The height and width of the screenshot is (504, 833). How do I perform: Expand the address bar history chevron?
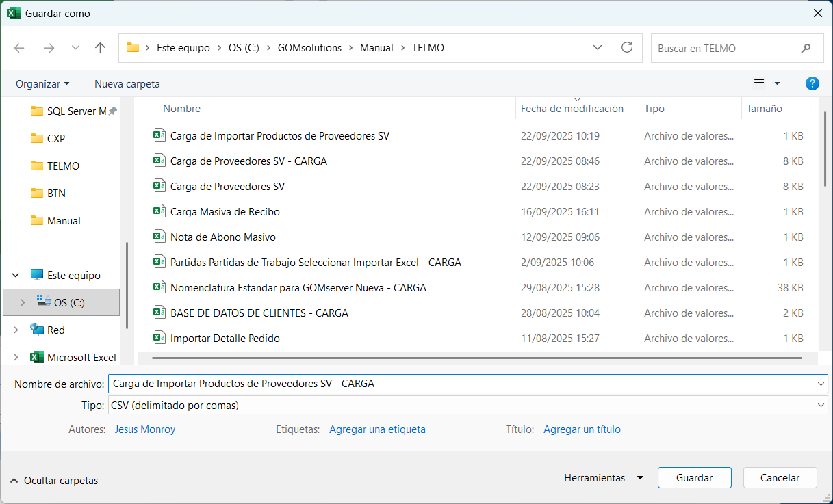click(597, 47)
